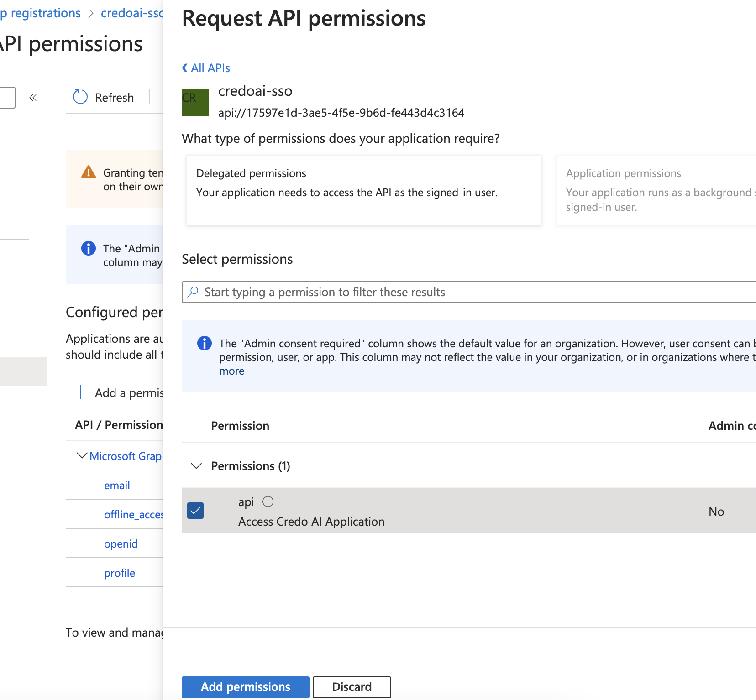Open App registrations breadcrumb link
The height and width of the screenshot is (700, 756).
40,13
